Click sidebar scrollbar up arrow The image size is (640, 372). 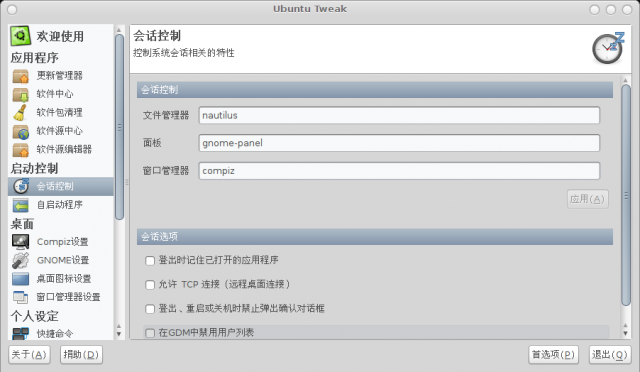click(119, 30)
